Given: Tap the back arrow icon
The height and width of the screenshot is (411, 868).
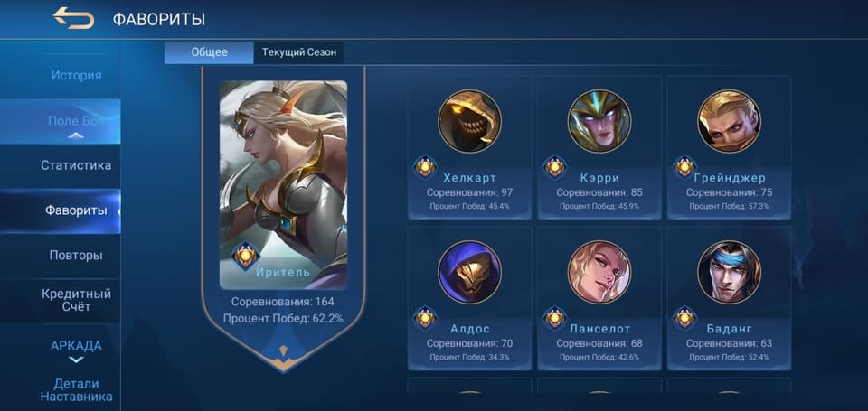Looking at the screenshot, I should coord(73,18).
